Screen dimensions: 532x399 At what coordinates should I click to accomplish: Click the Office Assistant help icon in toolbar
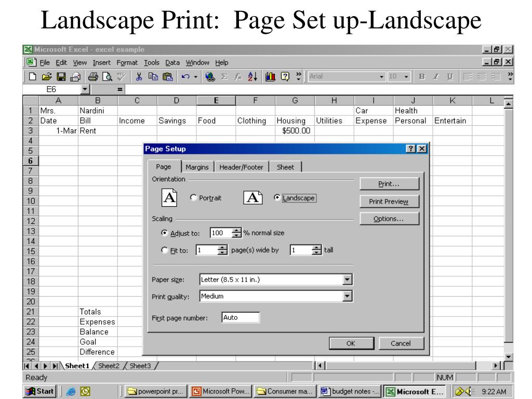tap(285, 77)
